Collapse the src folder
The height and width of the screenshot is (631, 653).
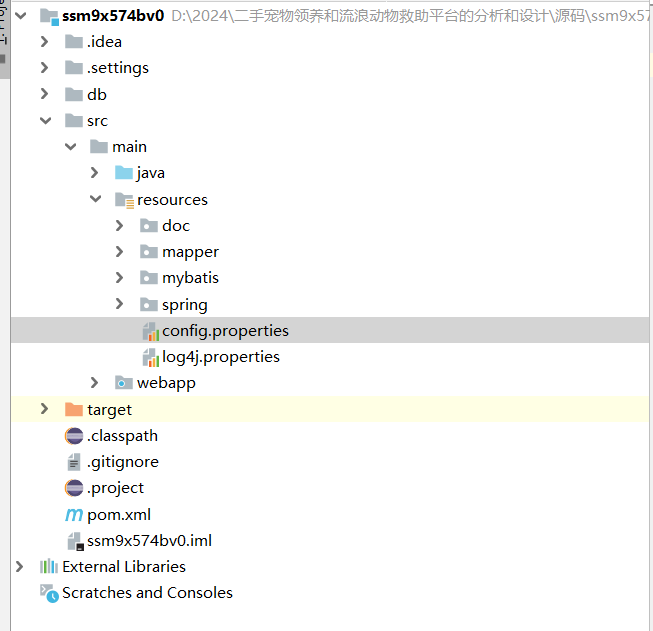[x=44, y=121]
